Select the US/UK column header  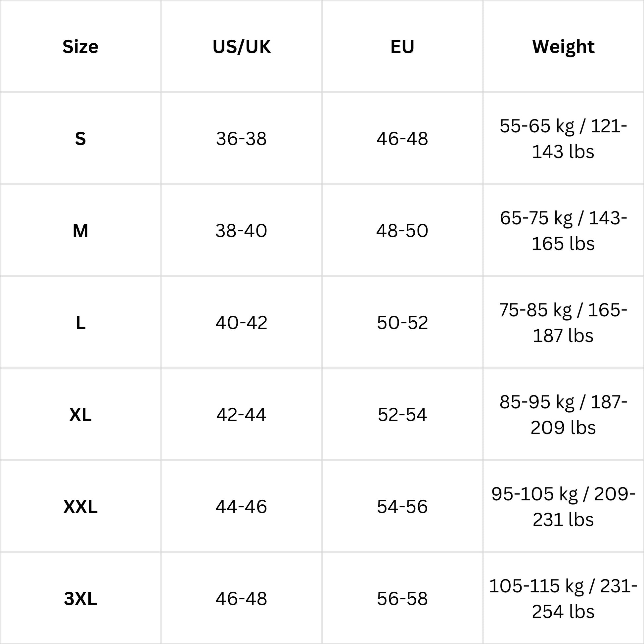[x=241, y=47]
